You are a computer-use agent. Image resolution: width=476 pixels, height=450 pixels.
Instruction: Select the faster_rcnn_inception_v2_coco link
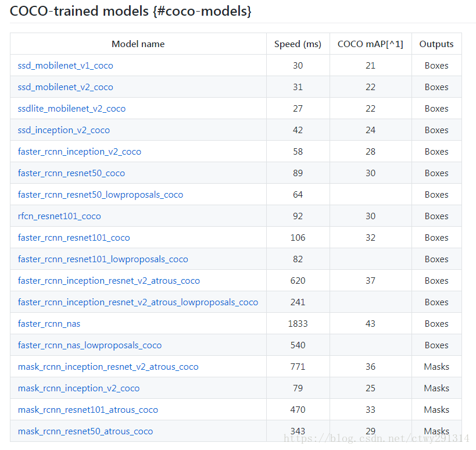coord(80,152)
